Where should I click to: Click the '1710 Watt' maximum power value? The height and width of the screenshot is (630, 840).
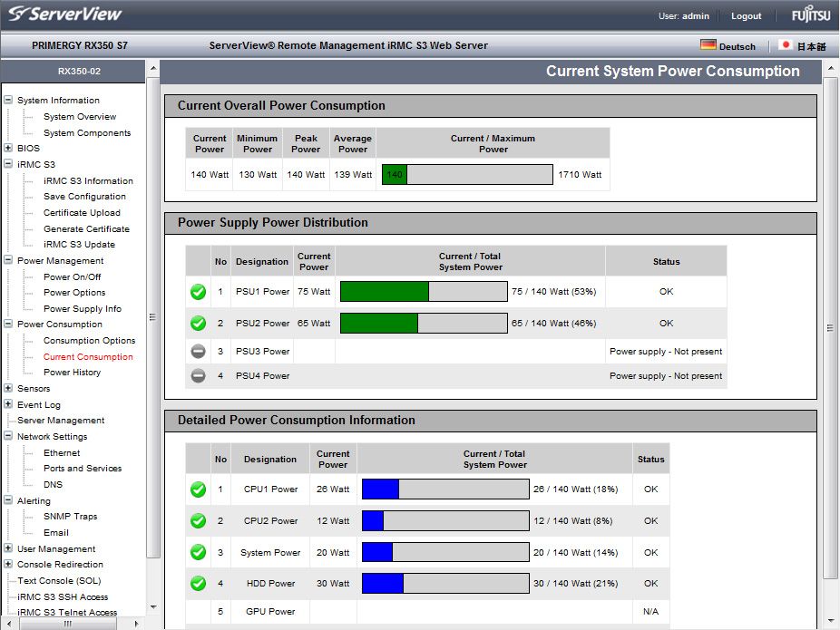click(580, 174)
